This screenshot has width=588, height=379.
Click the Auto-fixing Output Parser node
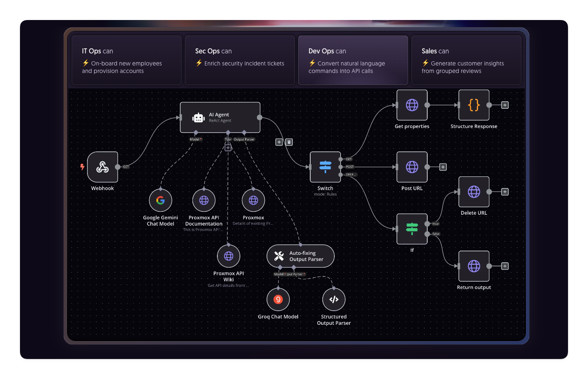(300, 256)
